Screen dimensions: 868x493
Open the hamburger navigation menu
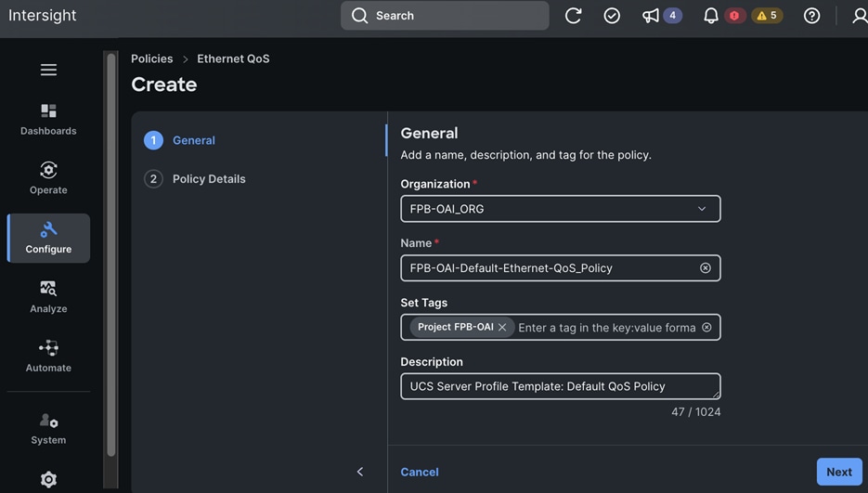48,70
